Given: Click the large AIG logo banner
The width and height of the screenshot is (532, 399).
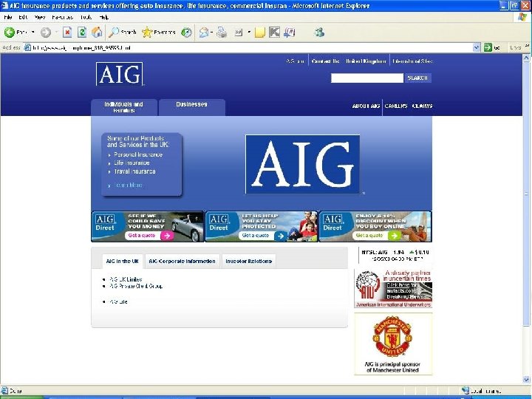Looking at the screenshot, I should [x=302, y=165].
